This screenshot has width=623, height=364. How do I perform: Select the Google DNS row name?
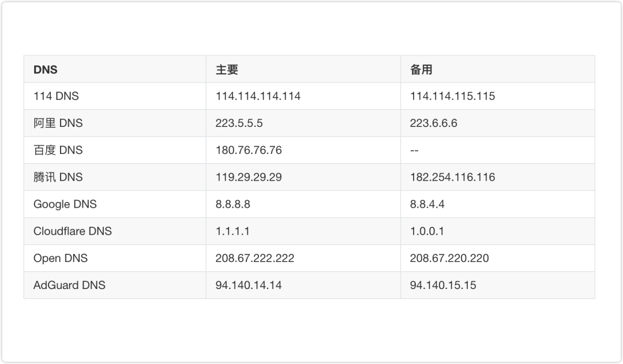coord(65,204)
